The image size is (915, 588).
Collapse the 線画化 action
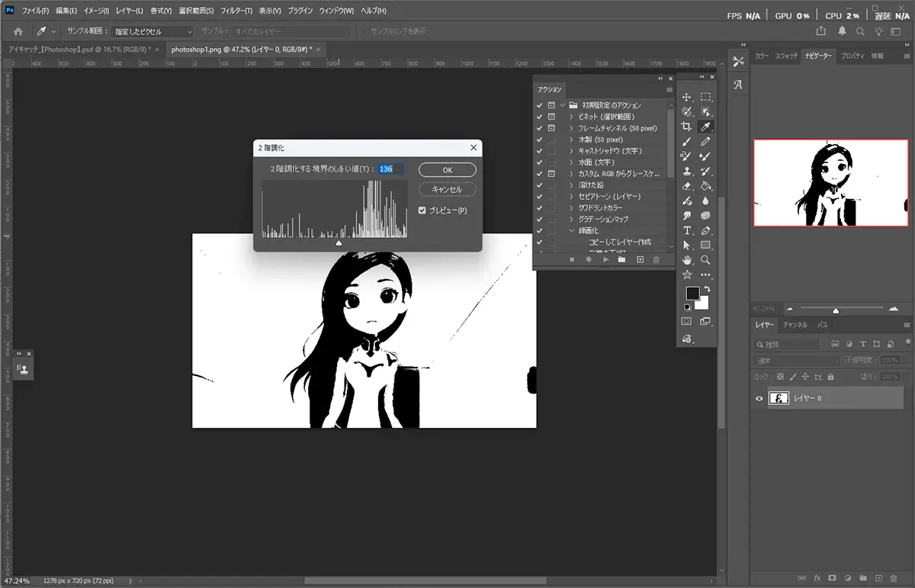tap(572, 230)
